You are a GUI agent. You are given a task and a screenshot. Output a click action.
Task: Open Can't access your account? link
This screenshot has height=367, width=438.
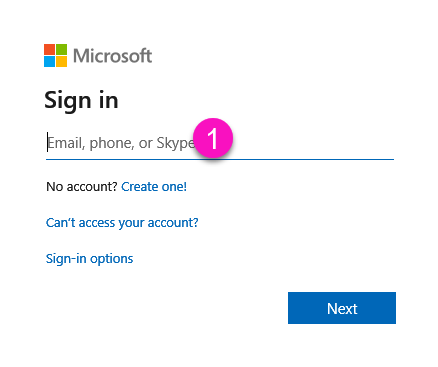(122, 223)
